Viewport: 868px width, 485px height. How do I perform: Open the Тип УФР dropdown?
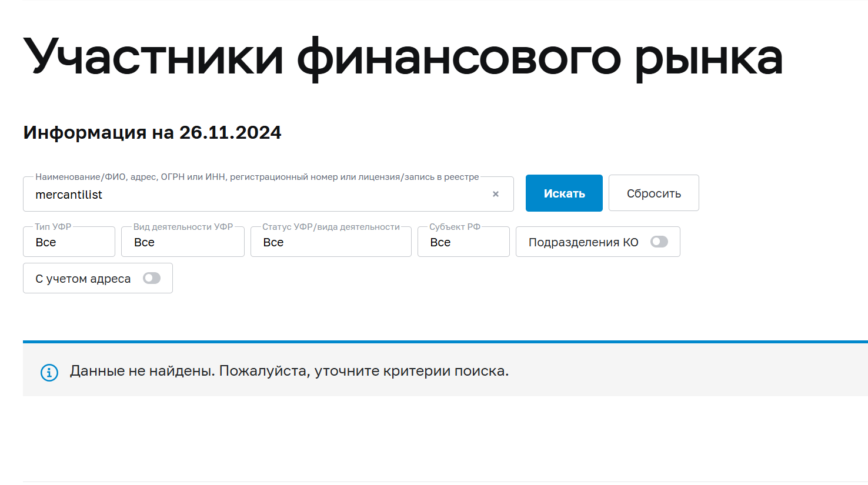tap(69, 242)
